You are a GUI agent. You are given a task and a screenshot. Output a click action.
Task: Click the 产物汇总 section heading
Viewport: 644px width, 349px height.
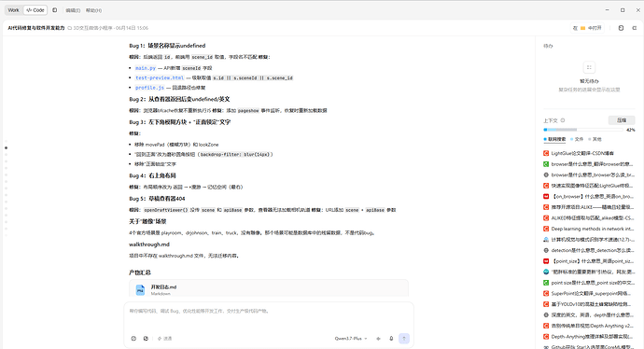(140, 272)
